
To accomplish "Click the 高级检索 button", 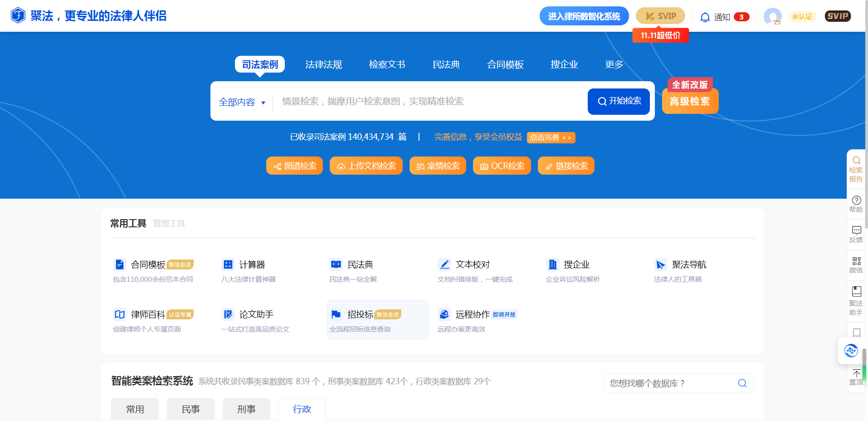I will coord(690,101).
